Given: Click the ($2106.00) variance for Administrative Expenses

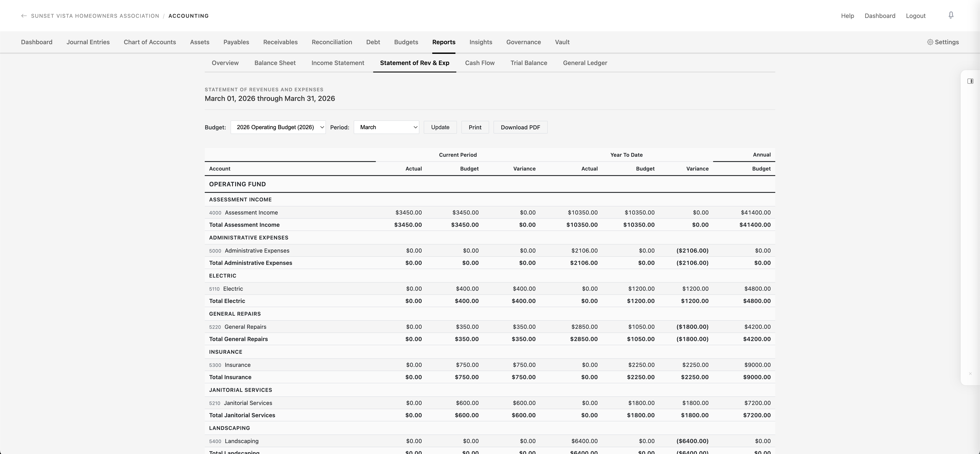Looking at the screenshot, I should (x=692, y=251).
